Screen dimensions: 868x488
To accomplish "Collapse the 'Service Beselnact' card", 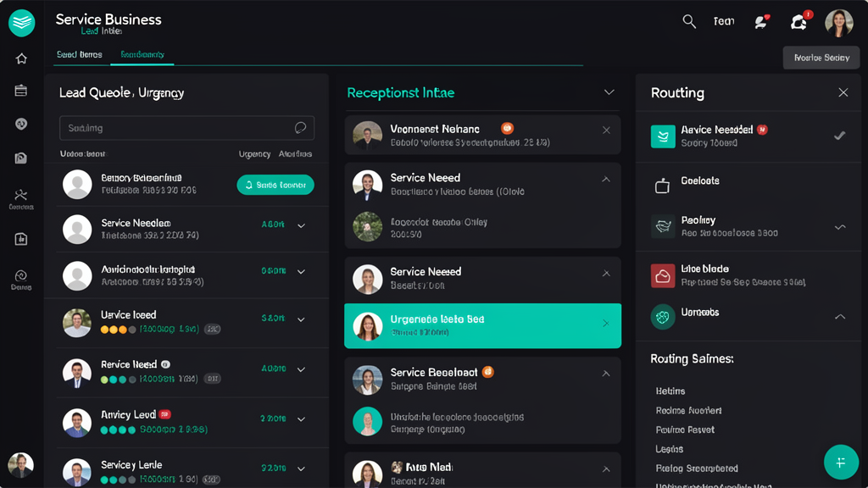I will tap(606, 374).
